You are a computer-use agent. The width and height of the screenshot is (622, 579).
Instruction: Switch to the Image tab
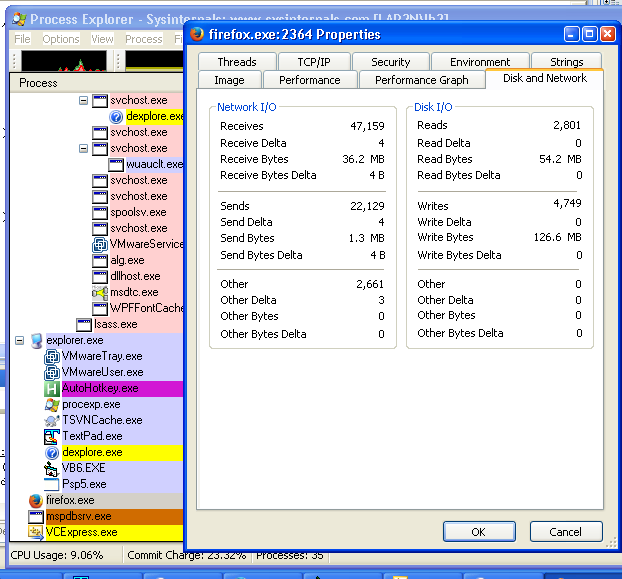pyautogui.click(x=230, y=80)
